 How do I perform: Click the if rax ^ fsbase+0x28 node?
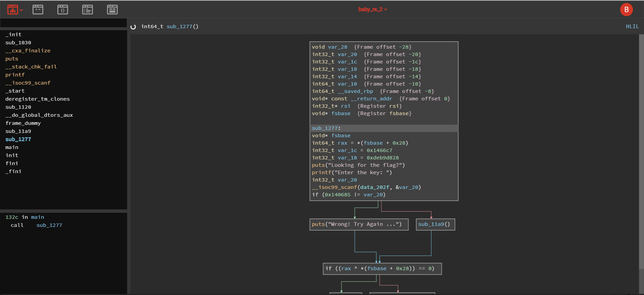[382, 268]
